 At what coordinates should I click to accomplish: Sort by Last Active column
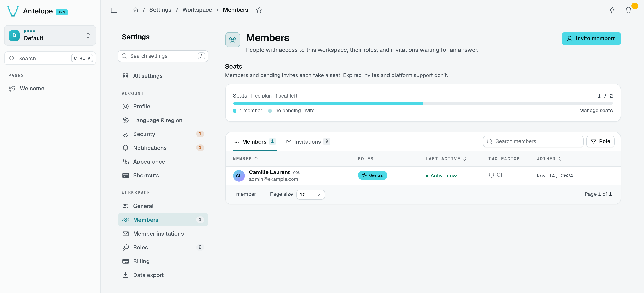(x=446, y=159)
